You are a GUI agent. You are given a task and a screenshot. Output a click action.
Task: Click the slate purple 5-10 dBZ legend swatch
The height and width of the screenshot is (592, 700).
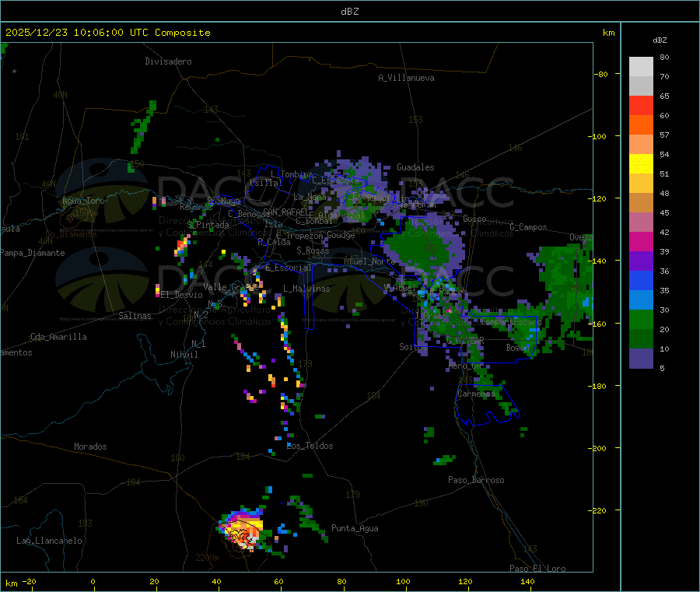[x=641, y=359]
